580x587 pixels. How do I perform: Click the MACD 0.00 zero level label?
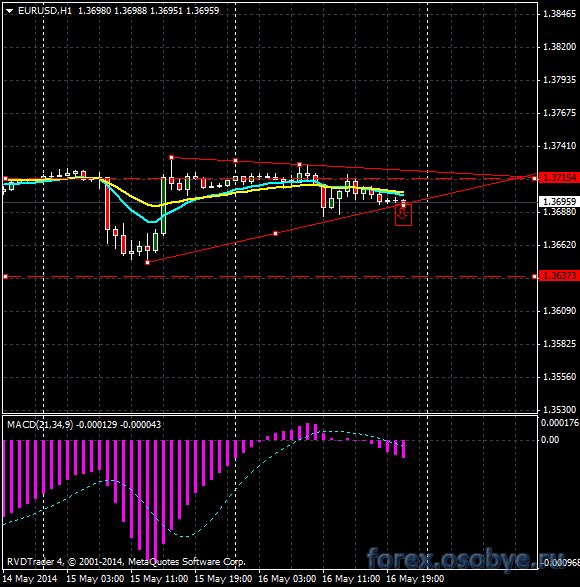550,440
